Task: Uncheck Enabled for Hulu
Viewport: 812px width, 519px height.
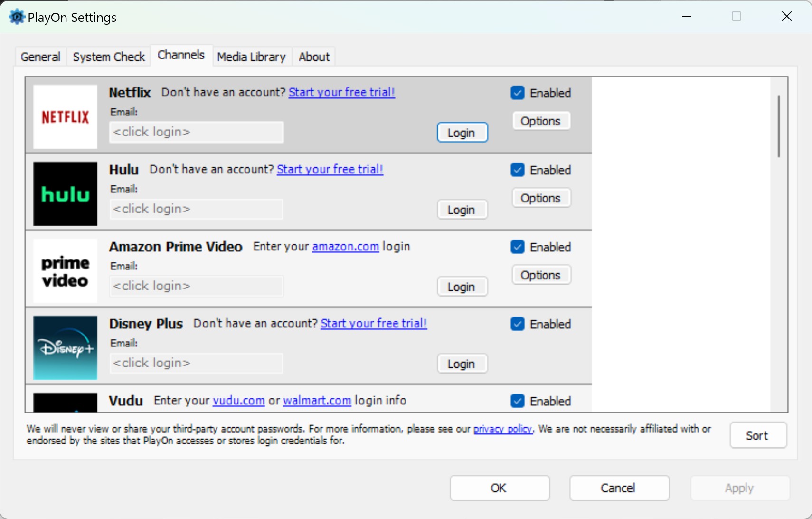Action: [x=518, y=170]
